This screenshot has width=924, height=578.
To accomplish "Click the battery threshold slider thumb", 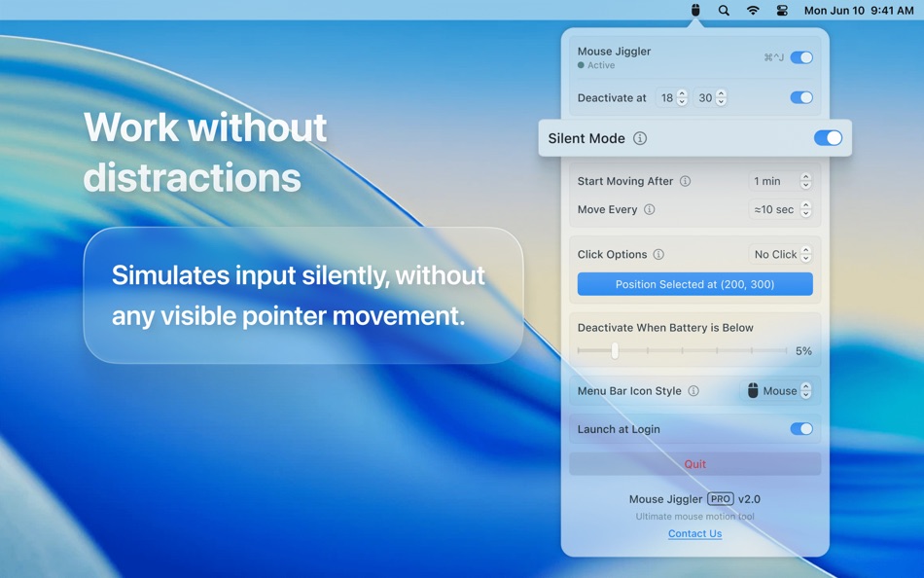I will [615, 350].
